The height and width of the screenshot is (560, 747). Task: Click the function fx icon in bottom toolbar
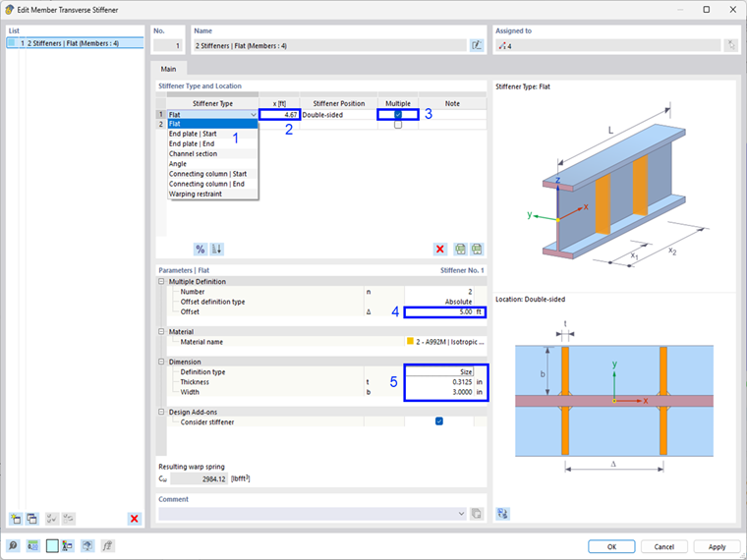click(108, 545)
